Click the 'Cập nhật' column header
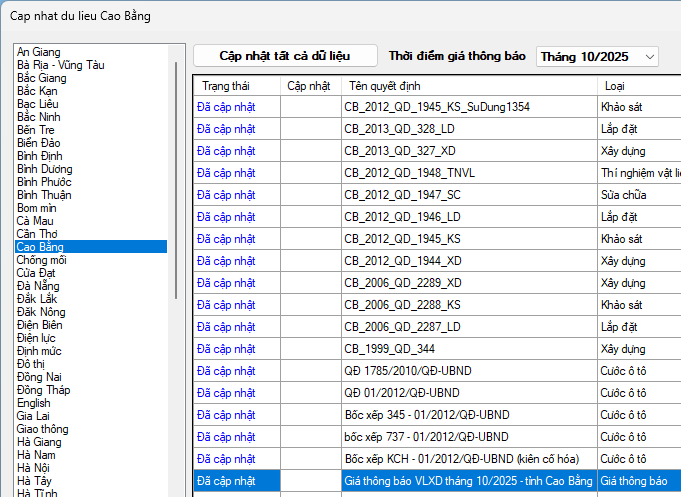This screenshot has height=497, width=681. [309, 85]
